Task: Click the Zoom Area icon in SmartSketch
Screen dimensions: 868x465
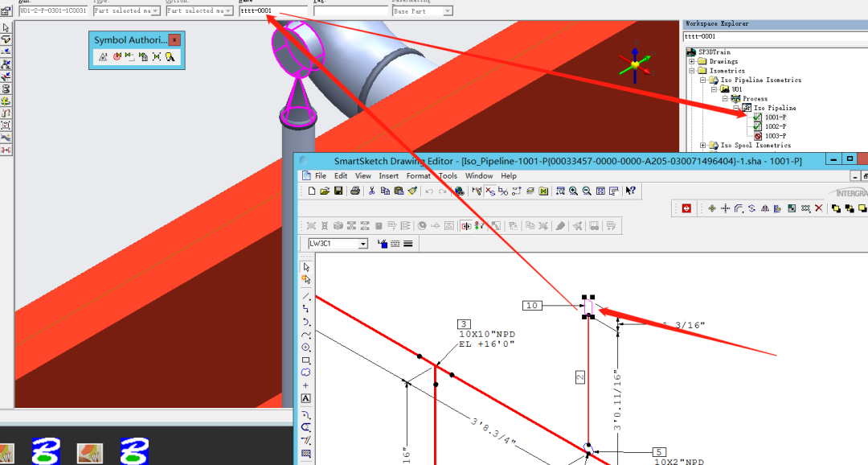Action: [560, 191]
